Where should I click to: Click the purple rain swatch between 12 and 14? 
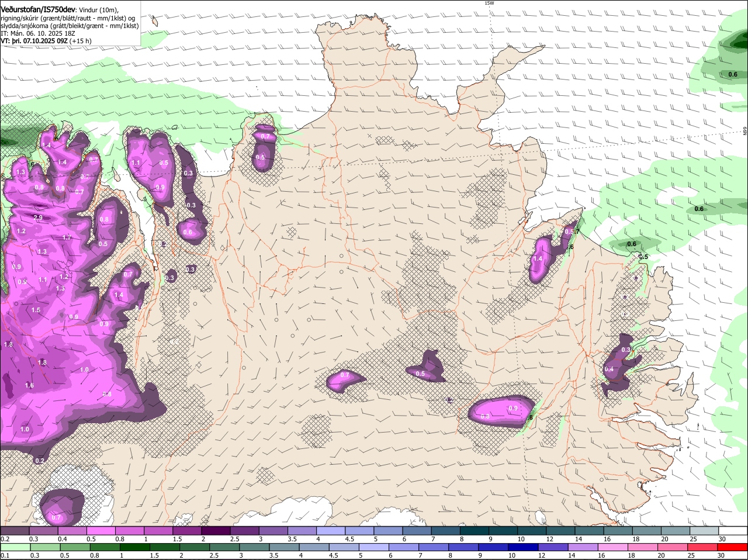tap(554, 547)
